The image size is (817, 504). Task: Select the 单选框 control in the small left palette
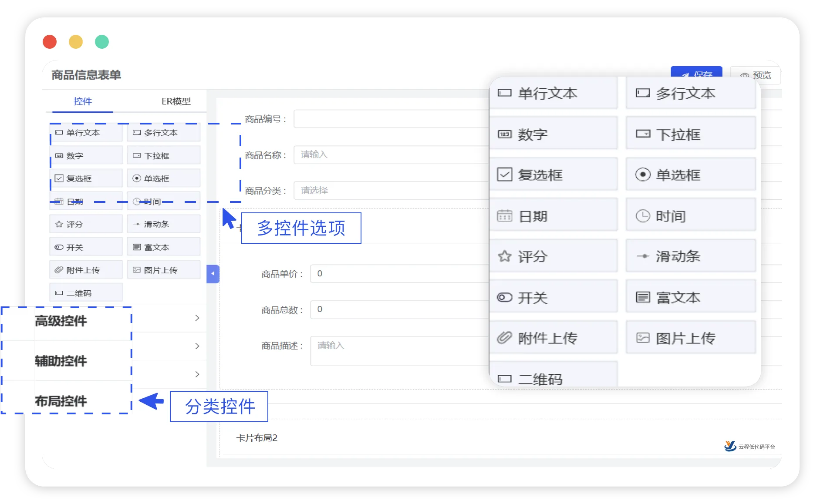coord(164,178)
